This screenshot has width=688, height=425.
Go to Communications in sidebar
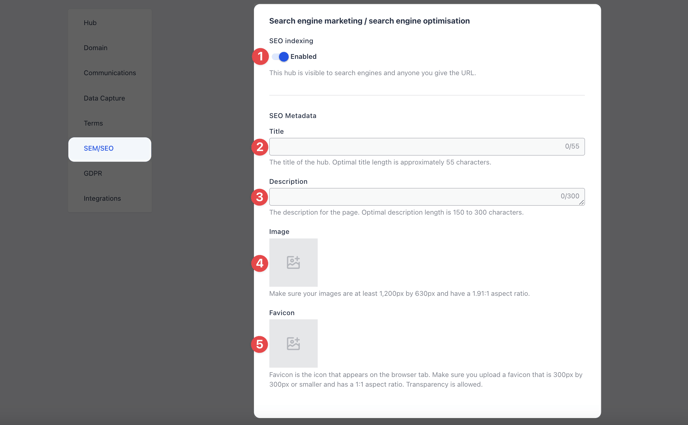pos(110,73)
